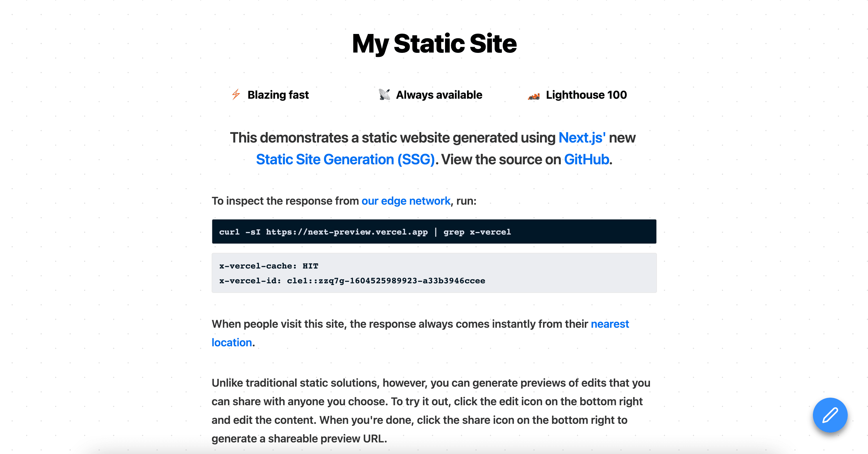The image size is (868, 454).
Task: View the source on GitHub link
Action: coord(587,159)
